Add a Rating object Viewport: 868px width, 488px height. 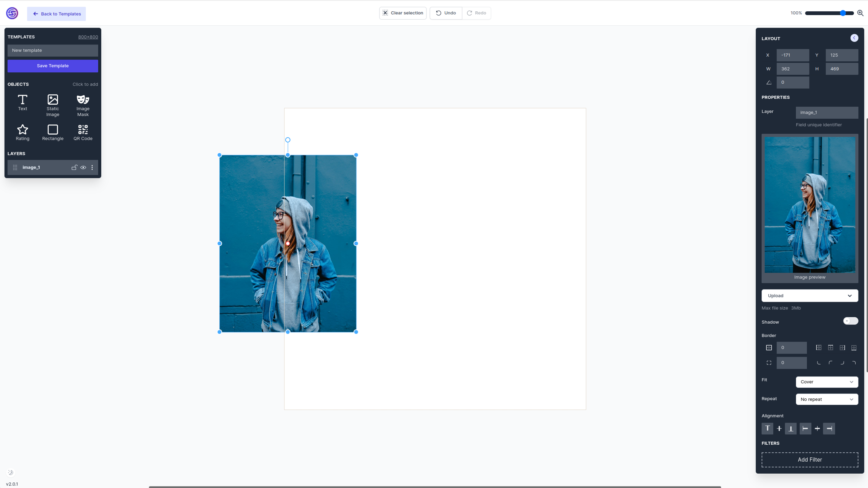click(x=23, y=133)
